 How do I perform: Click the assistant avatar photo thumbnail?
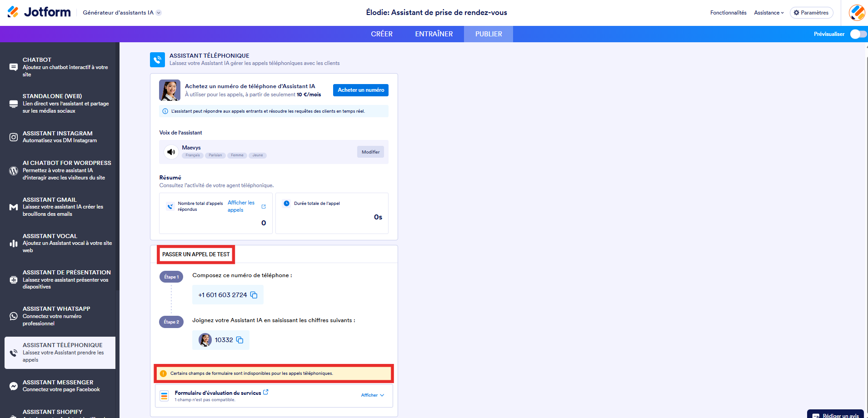[x=170, y=90]
